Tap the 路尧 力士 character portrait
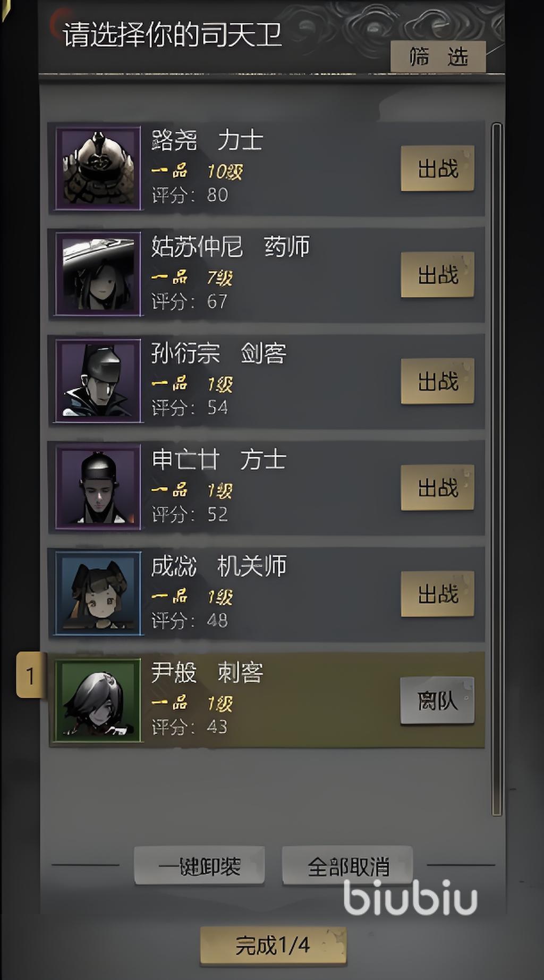 [98, 168]
